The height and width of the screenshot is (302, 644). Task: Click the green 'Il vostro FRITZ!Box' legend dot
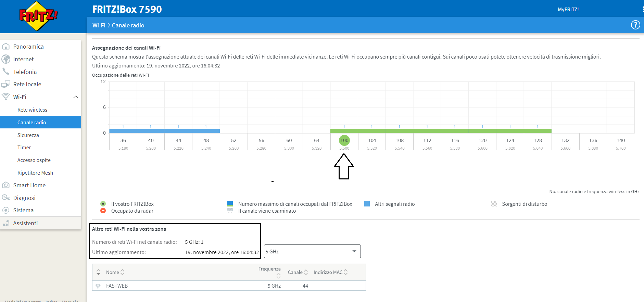103,204
